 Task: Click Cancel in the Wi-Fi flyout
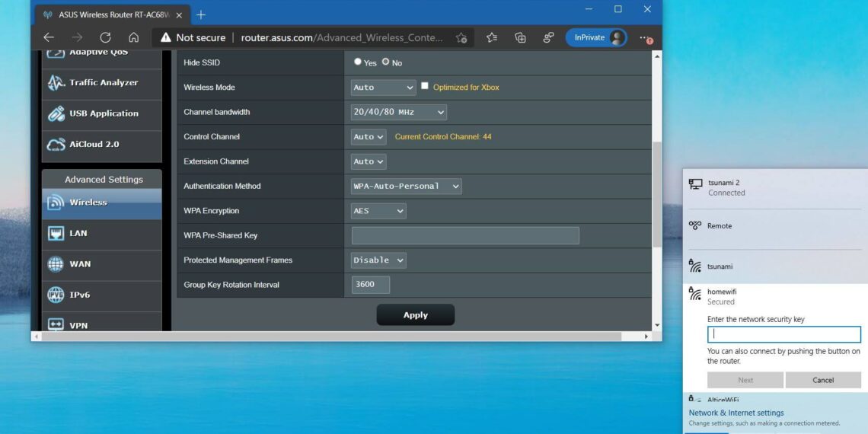point(822,380)
